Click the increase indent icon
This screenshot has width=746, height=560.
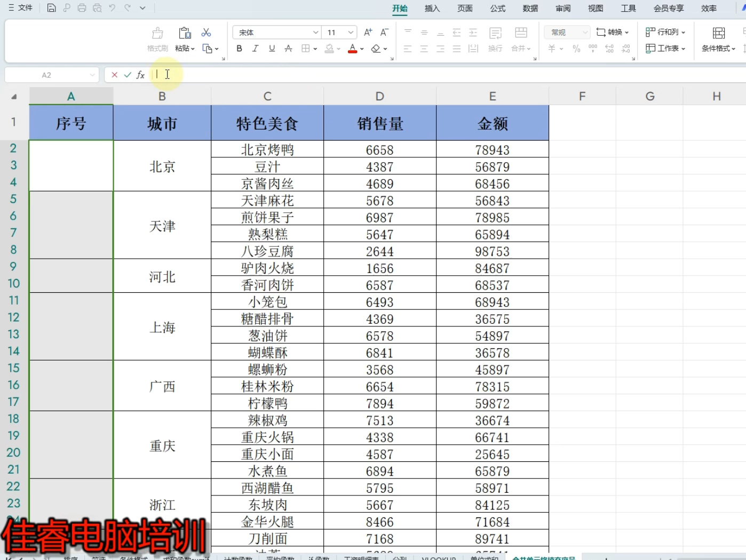point(473,33)
